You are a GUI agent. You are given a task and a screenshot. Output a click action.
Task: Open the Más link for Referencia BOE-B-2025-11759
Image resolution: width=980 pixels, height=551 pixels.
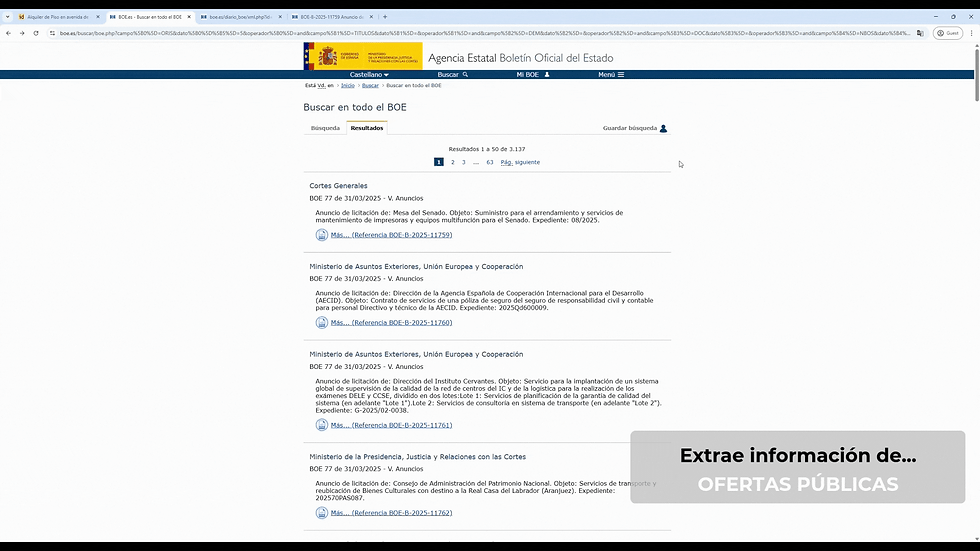point(391,235)
